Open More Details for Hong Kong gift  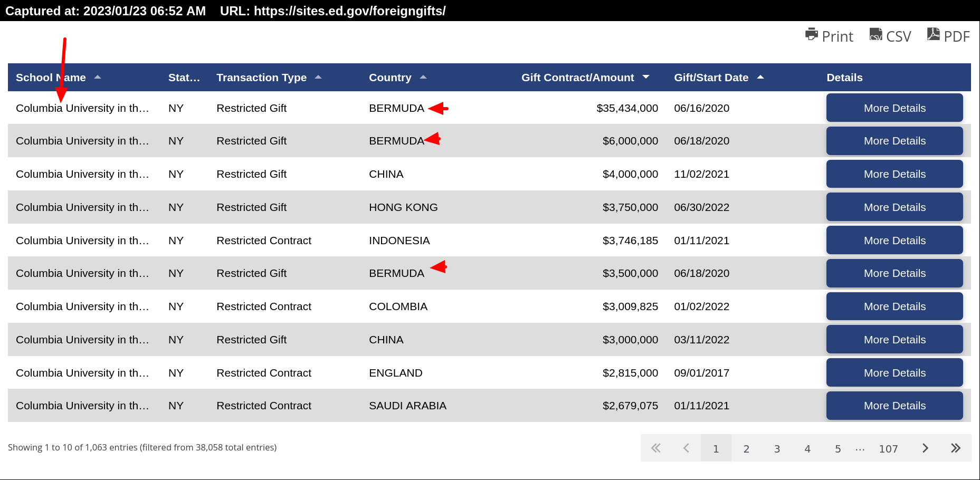click(895, 207)
